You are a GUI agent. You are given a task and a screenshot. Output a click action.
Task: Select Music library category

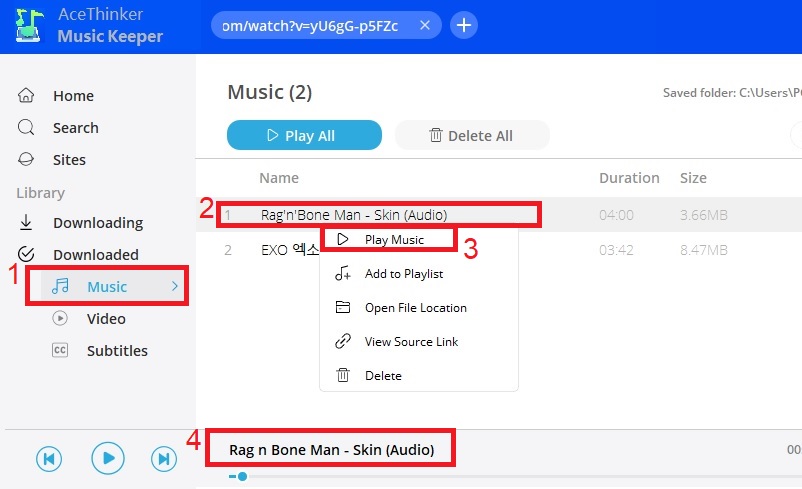107,286
